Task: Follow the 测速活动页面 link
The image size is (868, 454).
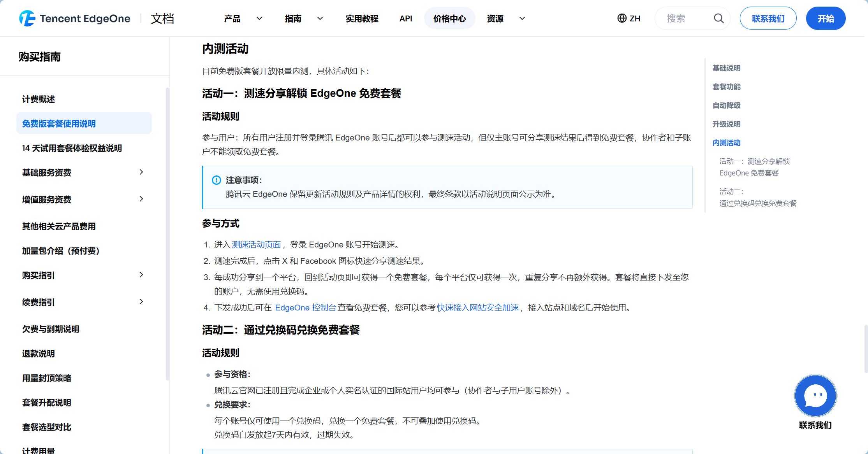Action: pos(256,245)
